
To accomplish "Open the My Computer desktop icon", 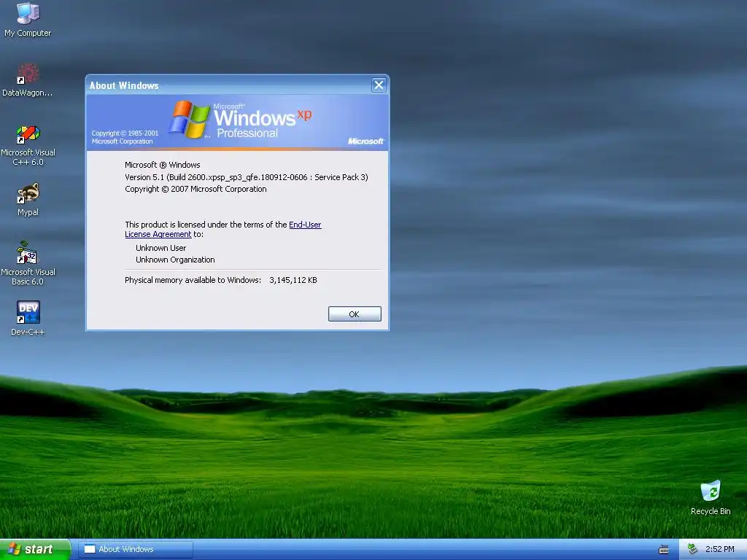I will click(x=28, y=19).
